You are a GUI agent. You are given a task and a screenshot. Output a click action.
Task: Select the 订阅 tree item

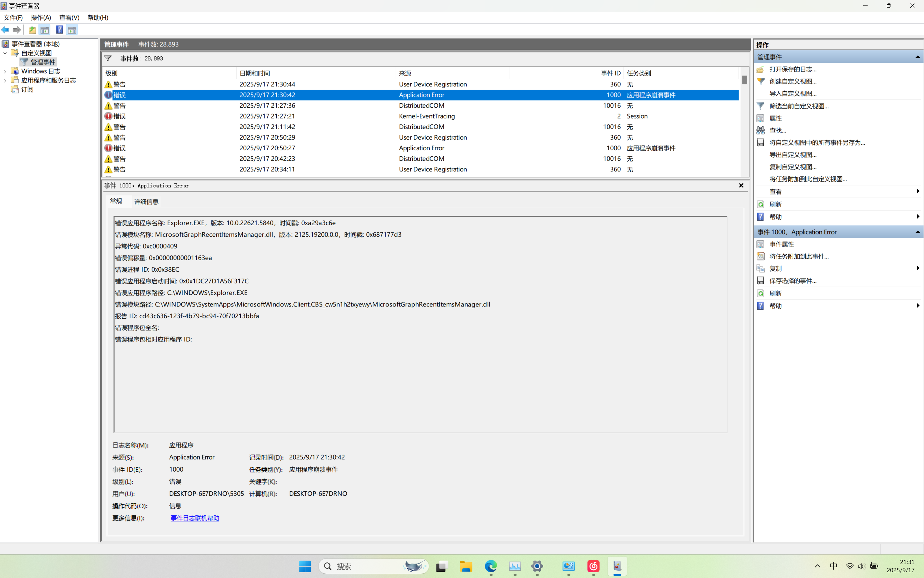27,90
